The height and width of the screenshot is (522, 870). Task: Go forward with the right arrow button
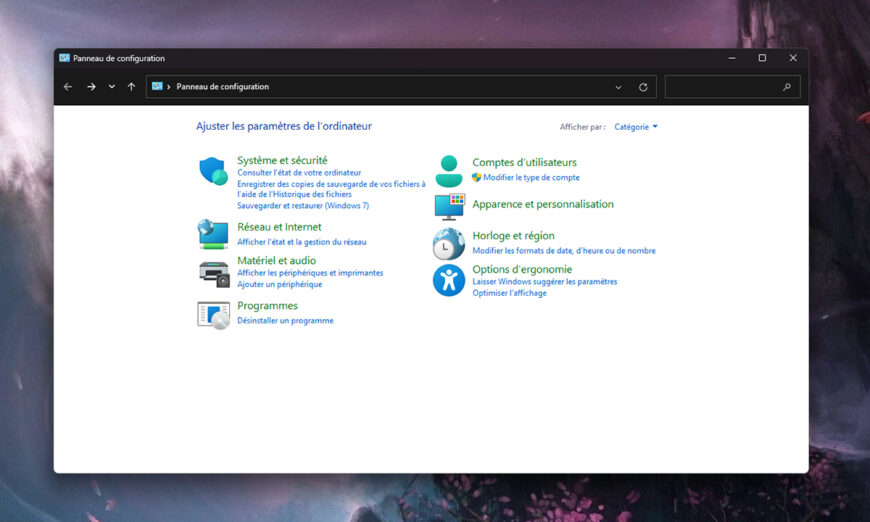(91, 87)
